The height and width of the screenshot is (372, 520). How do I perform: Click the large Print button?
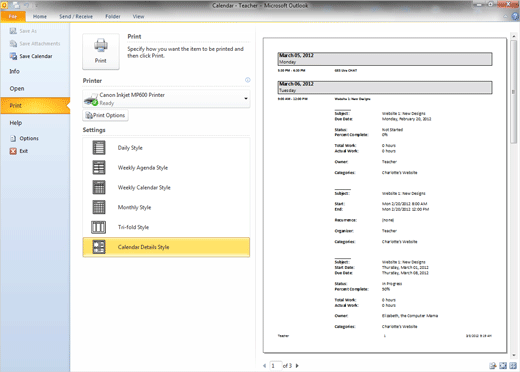point(101,51)
